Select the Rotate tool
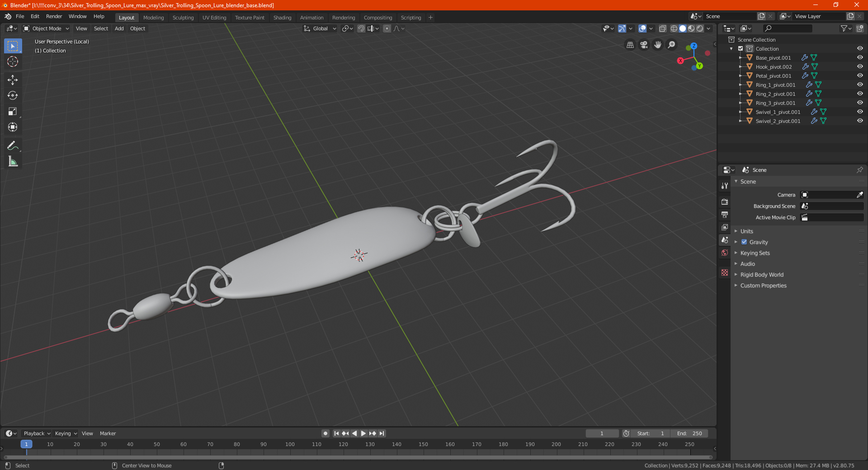Screen dimensions: 868x470 pyautogui.click(x=13, y=95)
